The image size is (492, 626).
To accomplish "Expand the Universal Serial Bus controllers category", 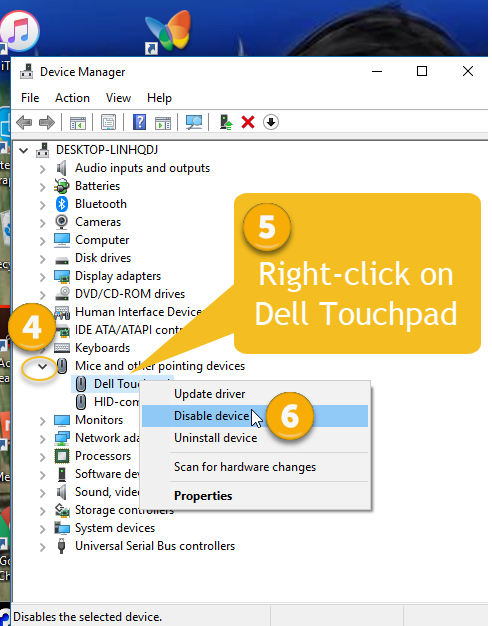I will (42, 547).
